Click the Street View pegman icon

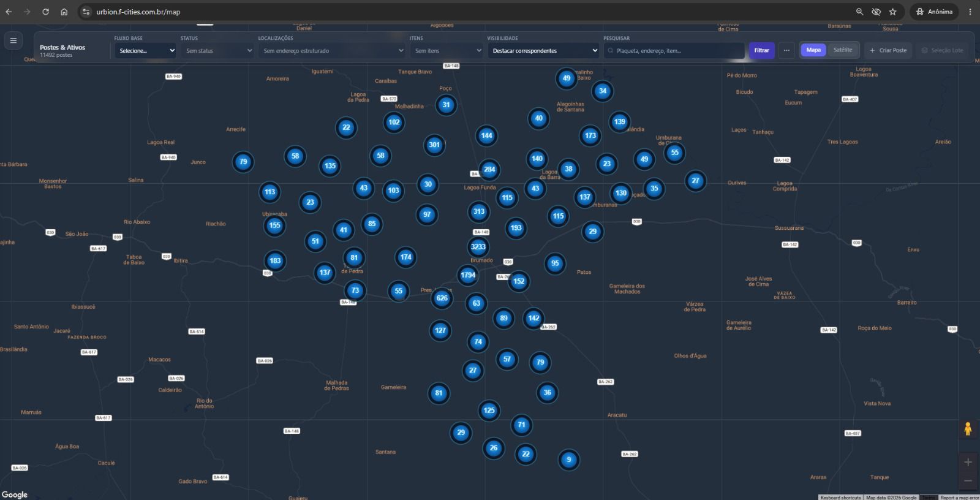pyautogui.click(x=968, y=429)
